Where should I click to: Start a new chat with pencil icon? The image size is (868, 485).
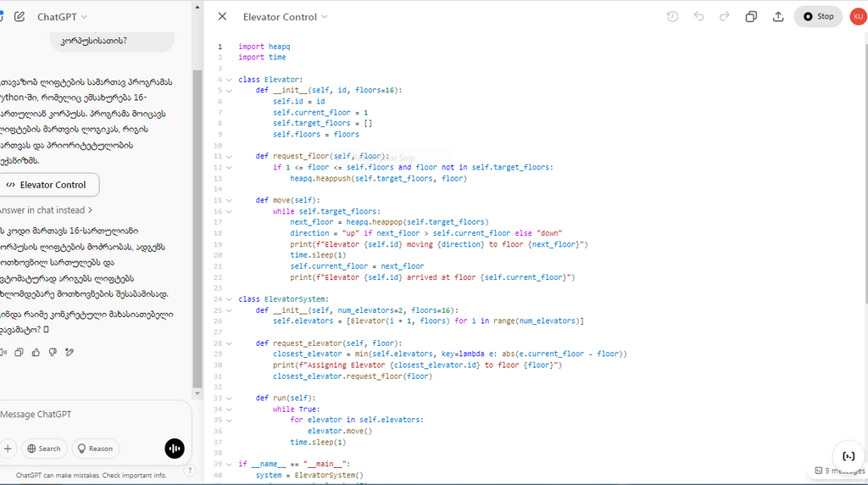pos(19,17)
